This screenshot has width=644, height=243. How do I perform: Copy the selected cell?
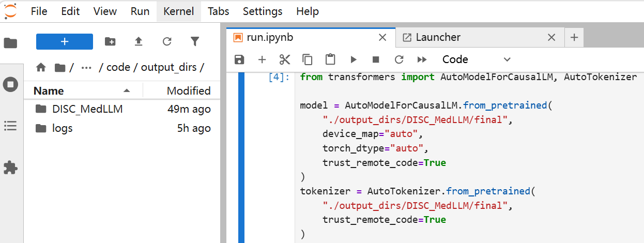click(x=308, y=59)
